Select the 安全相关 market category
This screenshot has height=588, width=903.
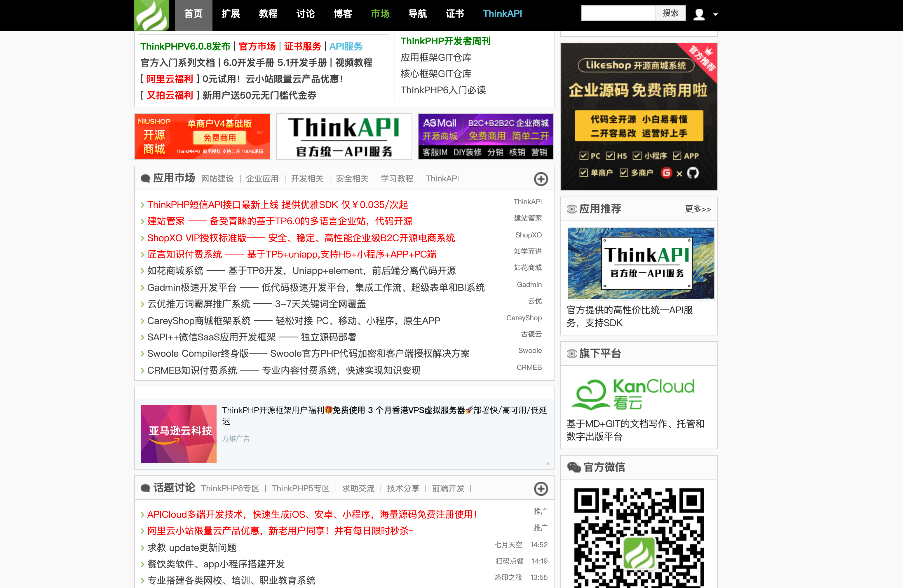[x=352, y=178]
